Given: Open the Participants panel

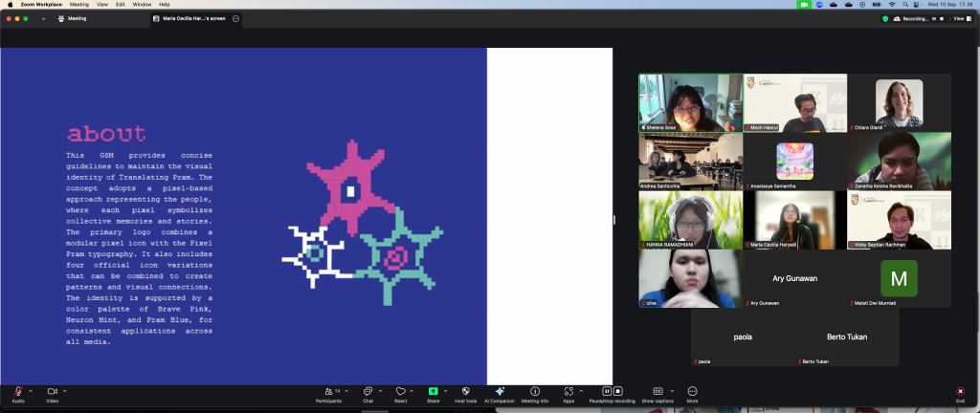Looking at the screenshot, I should (x=331, y=392).
